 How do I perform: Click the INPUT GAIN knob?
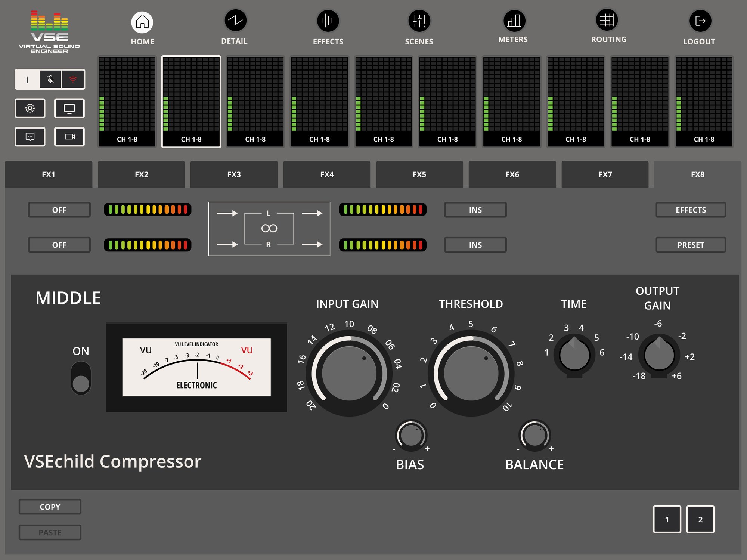tap(349, 373)
